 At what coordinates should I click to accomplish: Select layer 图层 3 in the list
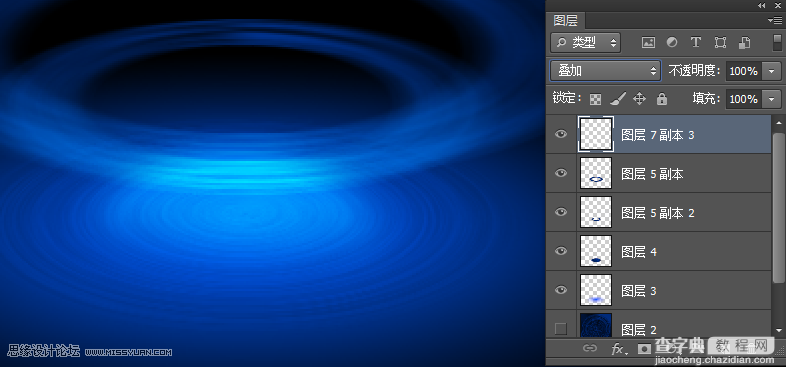click(673, 290)
